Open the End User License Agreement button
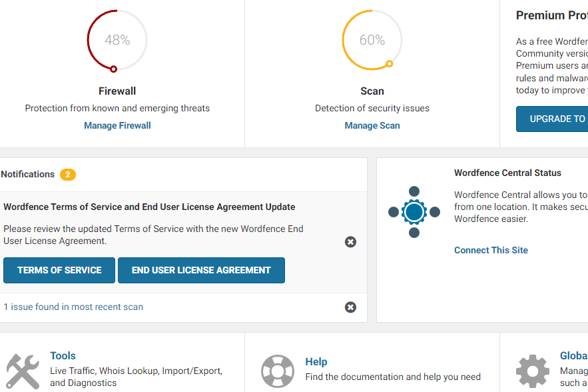Image resolution: width=588 pixels, height=392 pixels. click(201, 271)
